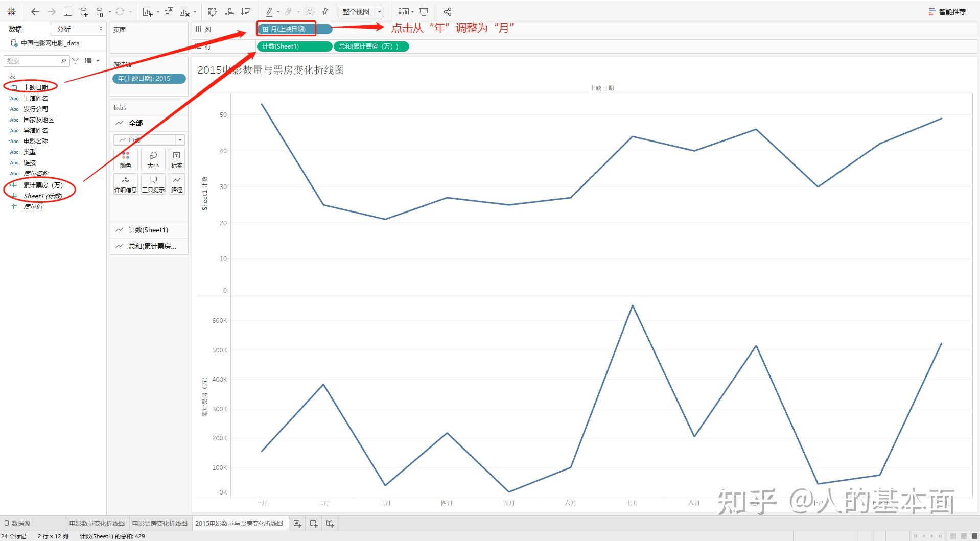Click the 标签 label button in Marks

coord(177,159)
